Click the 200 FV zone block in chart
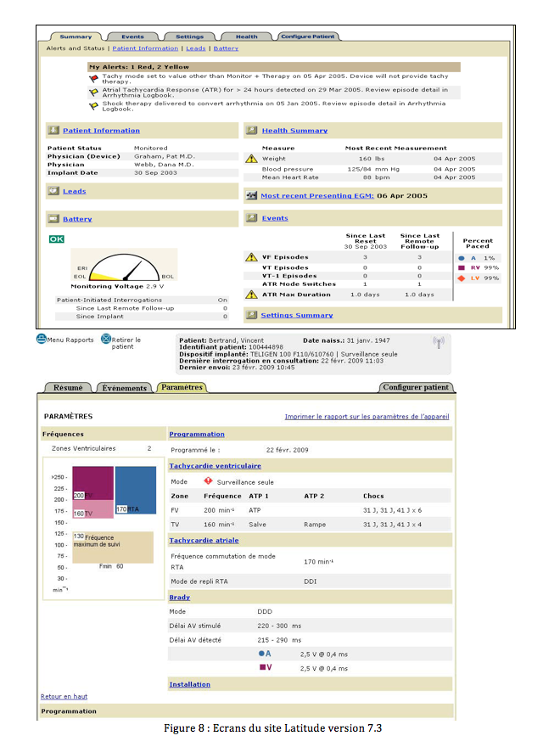Screen dimensions: 560x747 click(92, 483)
